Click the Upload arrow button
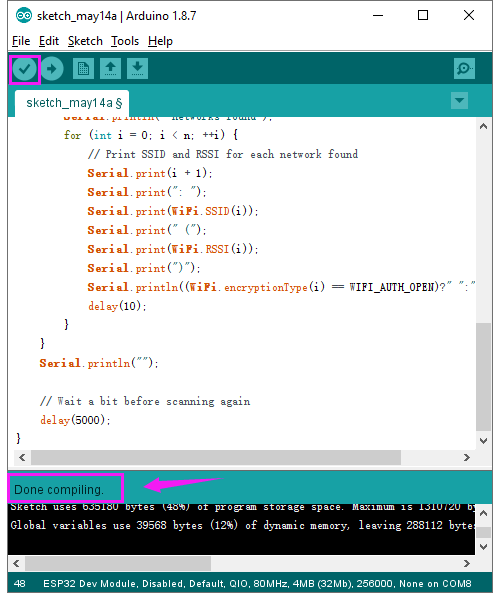This screenshot has height=600, width=500. tap(52, 69)
